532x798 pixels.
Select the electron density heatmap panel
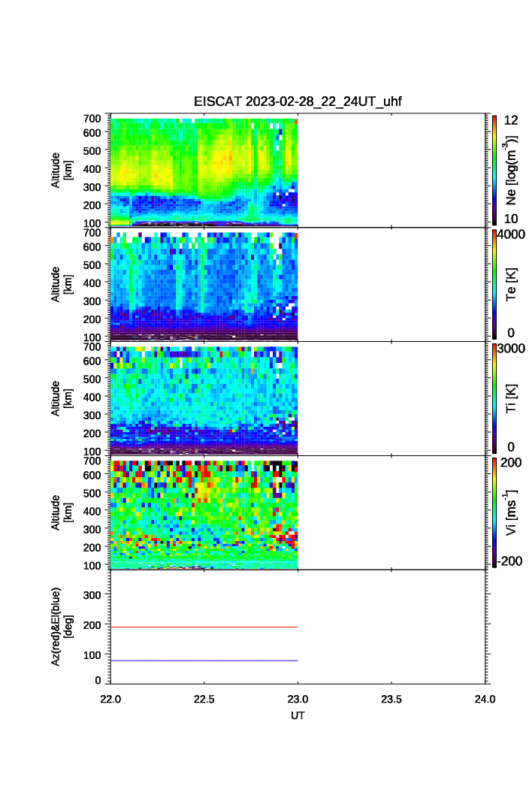tap(204, 171)
